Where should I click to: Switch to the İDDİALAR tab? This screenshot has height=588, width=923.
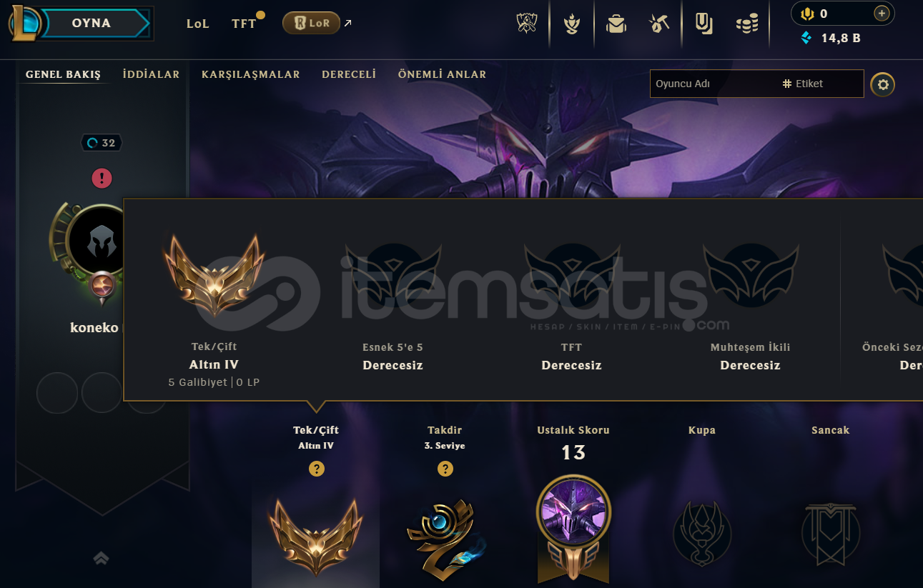151,74
